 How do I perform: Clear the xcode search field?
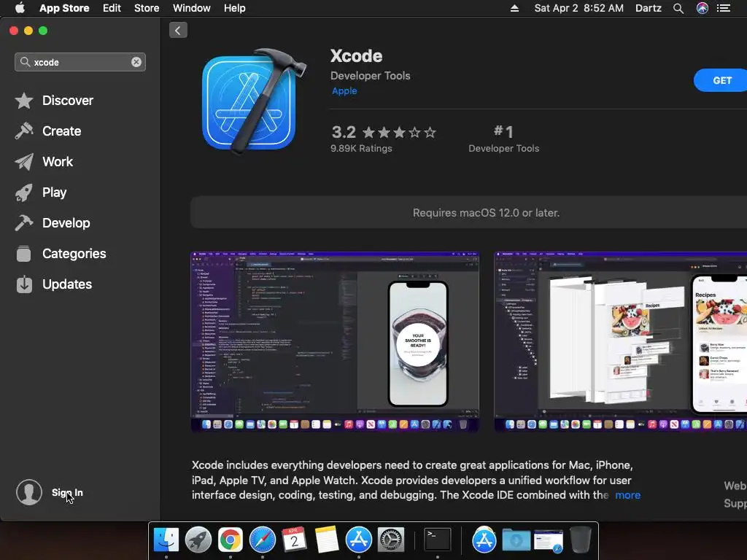(x=136, y=62)
